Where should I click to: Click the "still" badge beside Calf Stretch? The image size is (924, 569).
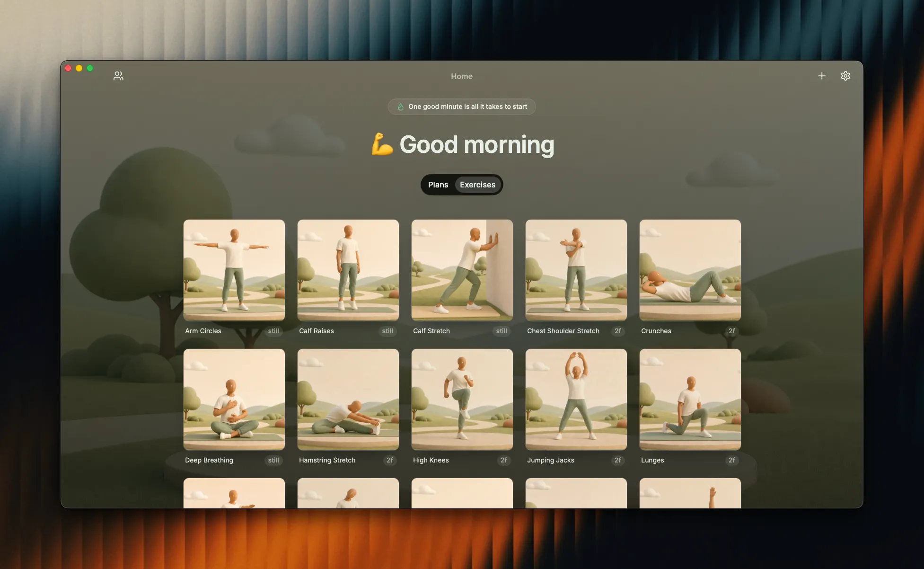[502, 331]
